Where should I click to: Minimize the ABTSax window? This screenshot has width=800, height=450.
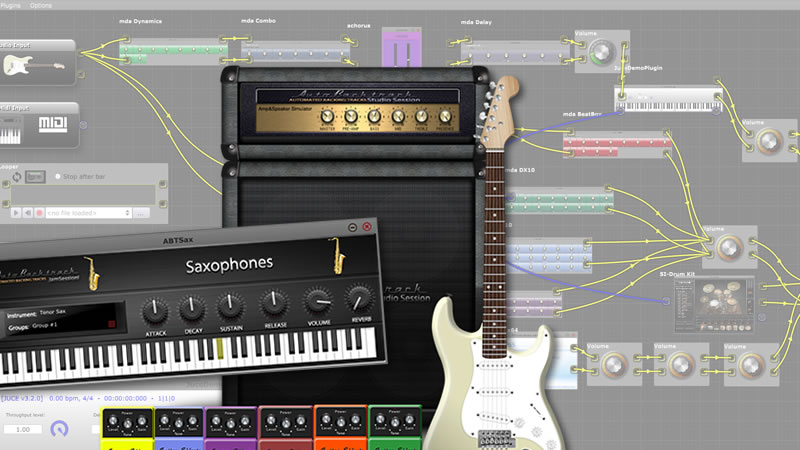[x=352, y=227]
